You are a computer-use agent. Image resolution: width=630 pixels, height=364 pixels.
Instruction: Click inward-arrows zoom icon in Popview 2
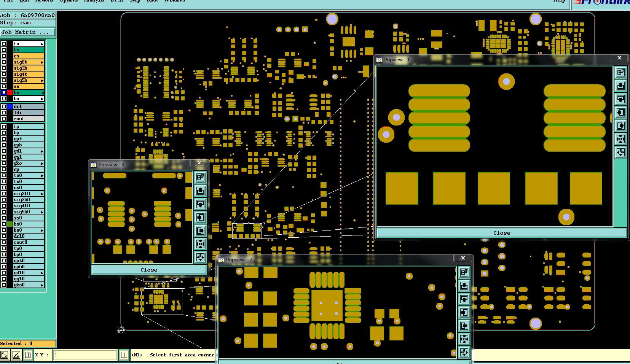tap(464, 339)
